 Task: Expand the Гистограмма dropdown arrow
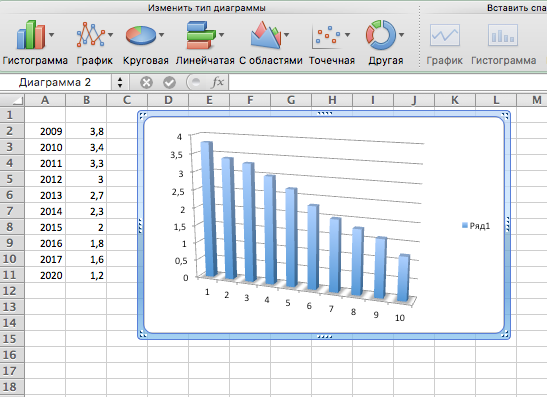click(52, 35)
